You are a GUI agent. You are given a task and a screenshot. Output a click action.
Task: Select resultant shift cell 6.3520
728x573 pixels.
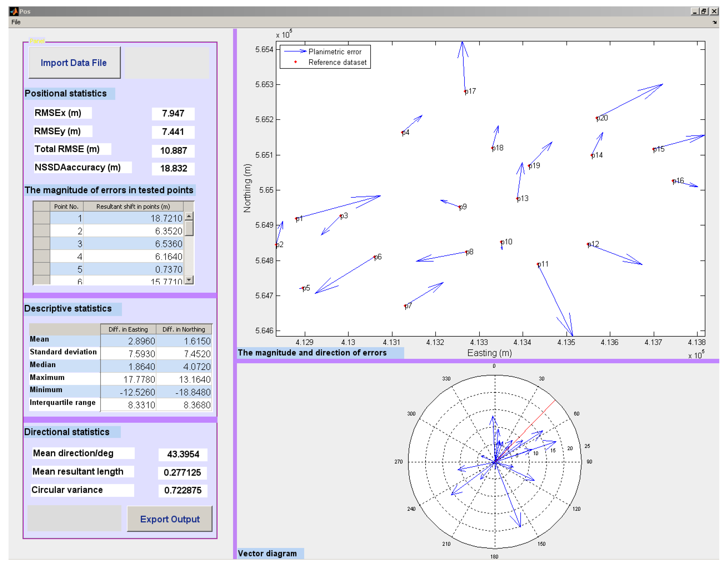coord(133,231)
